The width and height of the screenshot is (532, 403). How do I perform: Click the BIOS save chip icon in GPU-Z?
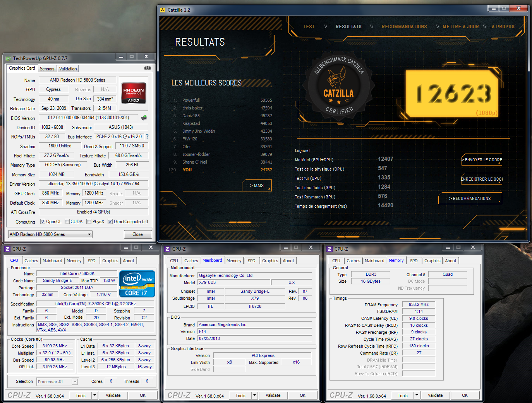144,117
